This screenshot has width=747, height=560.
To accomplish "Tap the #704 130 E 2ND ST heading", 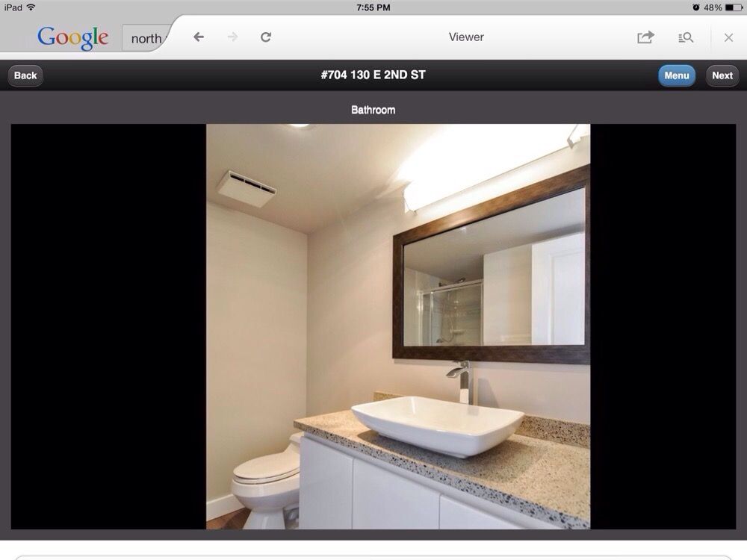I will [x=373, y=75].
